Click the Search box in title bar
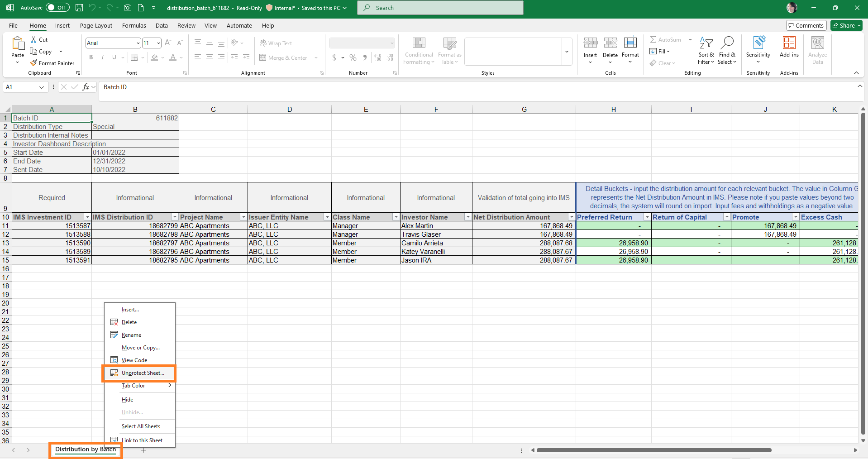This screenshot has width=868, height=459. pyautogui.click(x=440, y=8)
